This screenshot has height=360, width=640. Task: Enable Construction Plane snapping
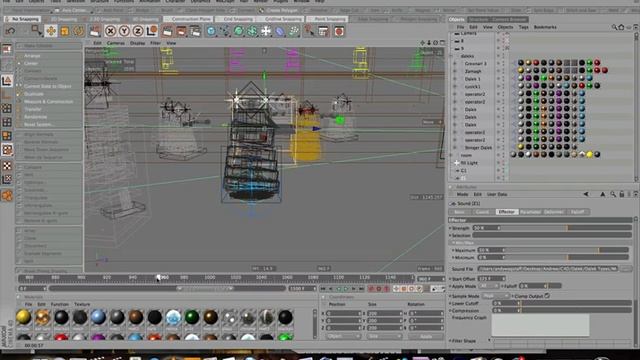189,19
